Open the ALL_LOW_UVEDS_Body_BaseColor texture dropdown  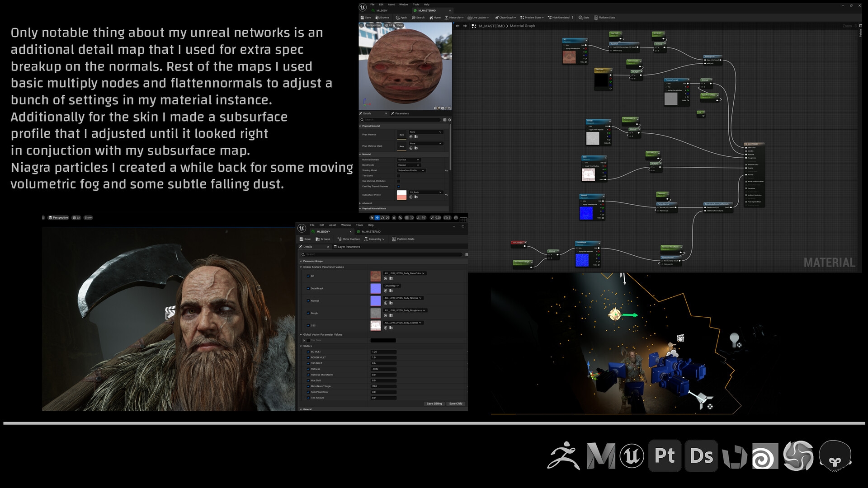click(x=405, y=273)
